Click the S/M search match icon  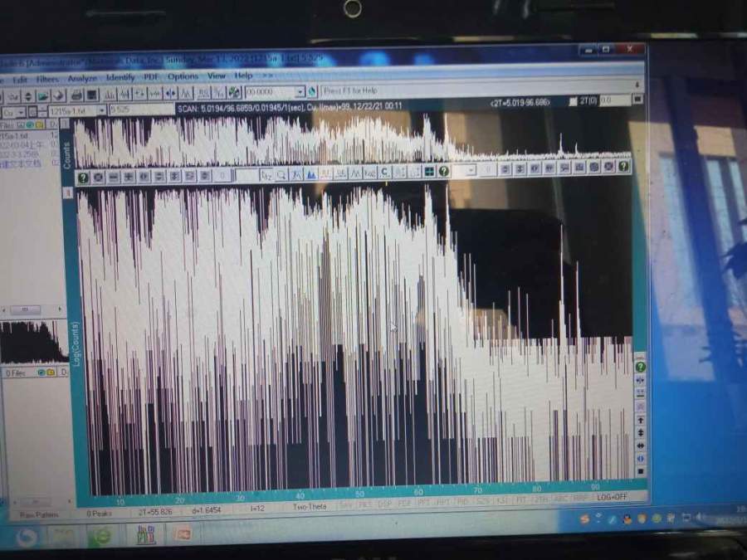point(218,93)
